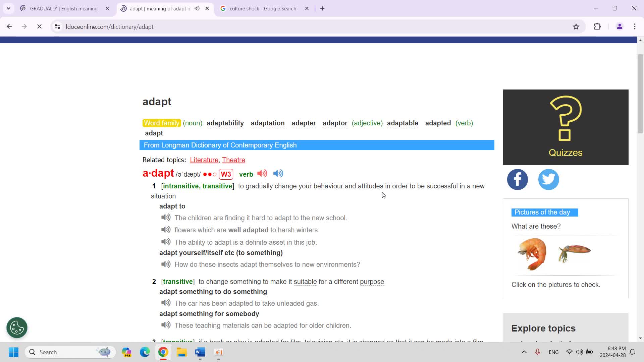
Task: Share the page via the Twitter icon
Action: click(548, 180)
